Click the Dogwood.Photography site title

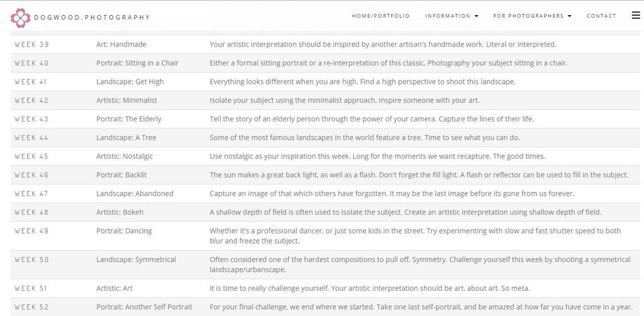coord(92,18)
